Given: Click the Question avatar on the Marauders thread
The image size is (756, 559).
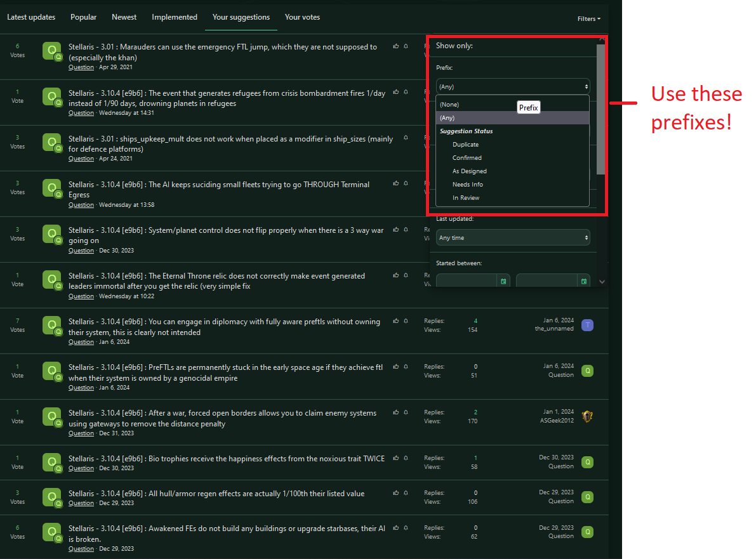Looking at the screenshot, I should 51,49.
